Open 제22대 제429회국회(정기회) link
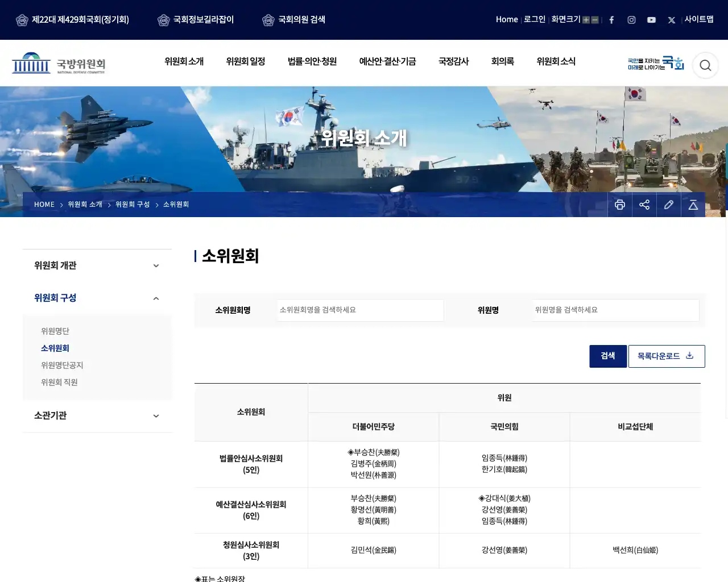This screenshot has width=728, height=582. pos(72,20)
